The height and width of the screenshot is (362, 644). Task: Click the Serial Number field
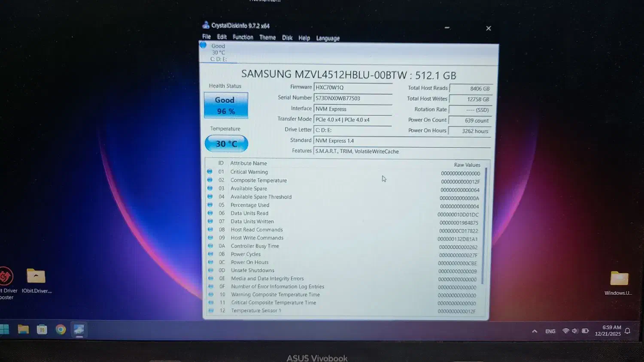[352, 98]
